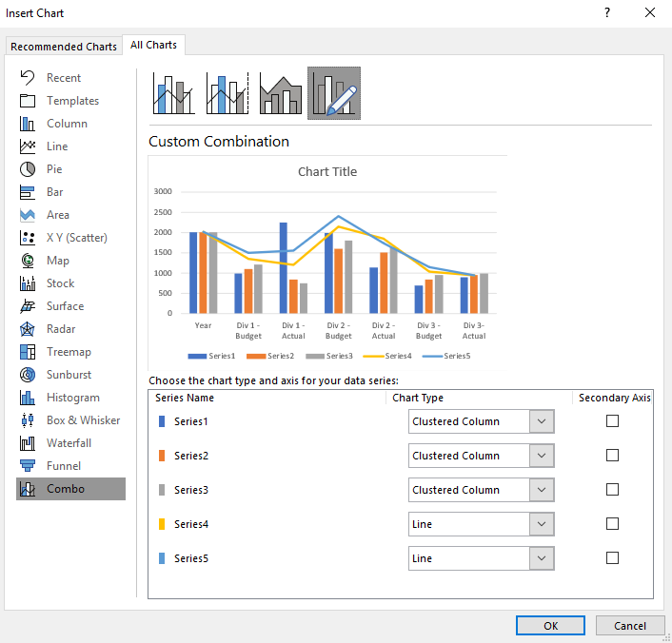Click the dialog help question mark
This screenshot has height=643, width=672.
coord(607,13)
